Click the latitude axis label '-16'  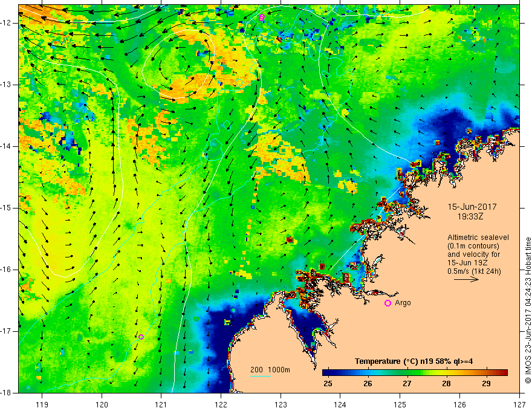pyautogui.click(x=7, y=270)
